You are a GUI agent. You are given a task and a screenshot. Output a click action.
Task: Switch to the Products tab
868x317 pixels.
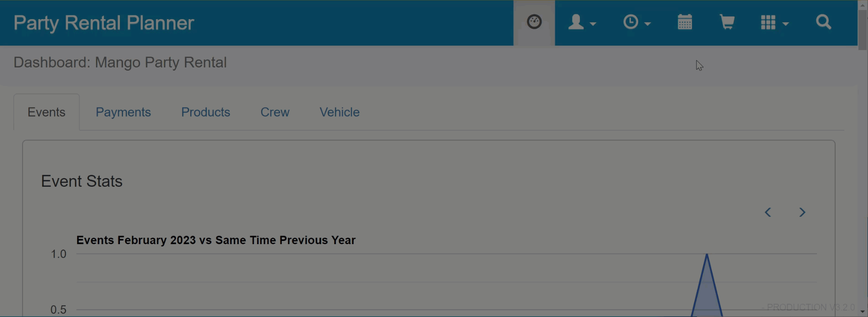coord(206,112)
